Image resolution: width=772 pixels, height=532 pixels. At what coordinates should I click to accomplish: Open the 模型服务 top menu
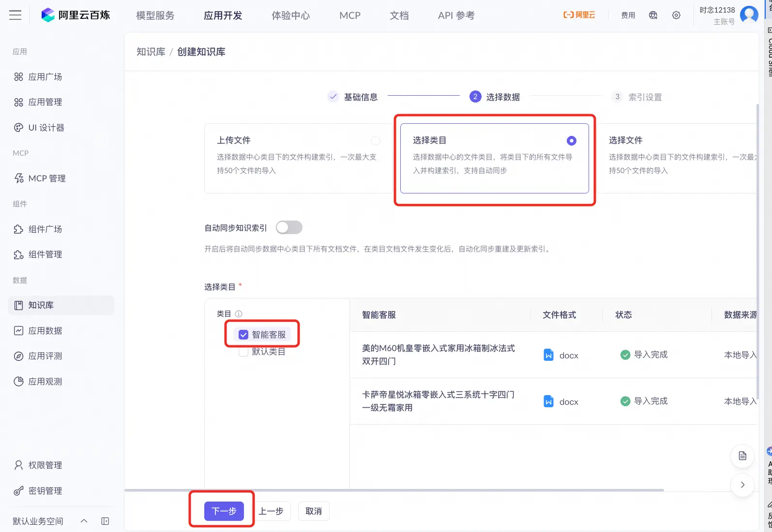click(x=155, y=15)
